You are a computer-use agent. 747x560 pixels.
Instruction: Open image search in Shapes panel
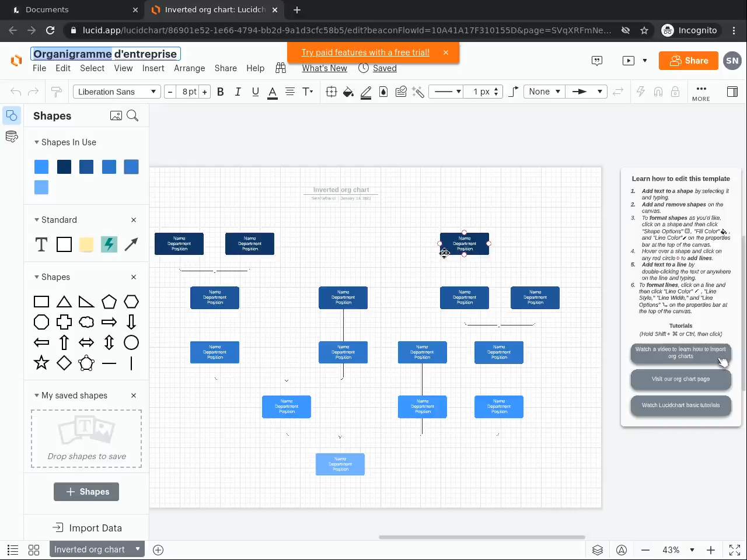(x=116, y=116)
